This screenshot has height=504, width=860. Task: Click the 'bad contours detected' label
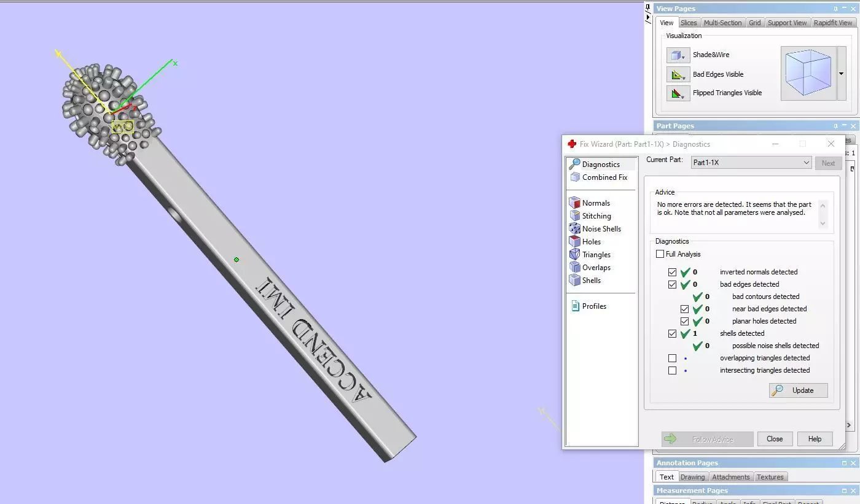(x=765, y=297)
